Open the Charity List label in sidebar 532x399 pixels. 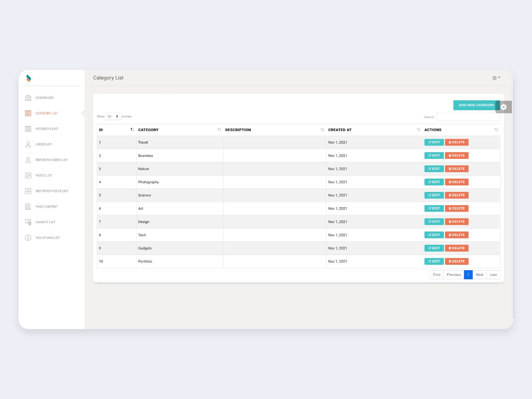45,223
